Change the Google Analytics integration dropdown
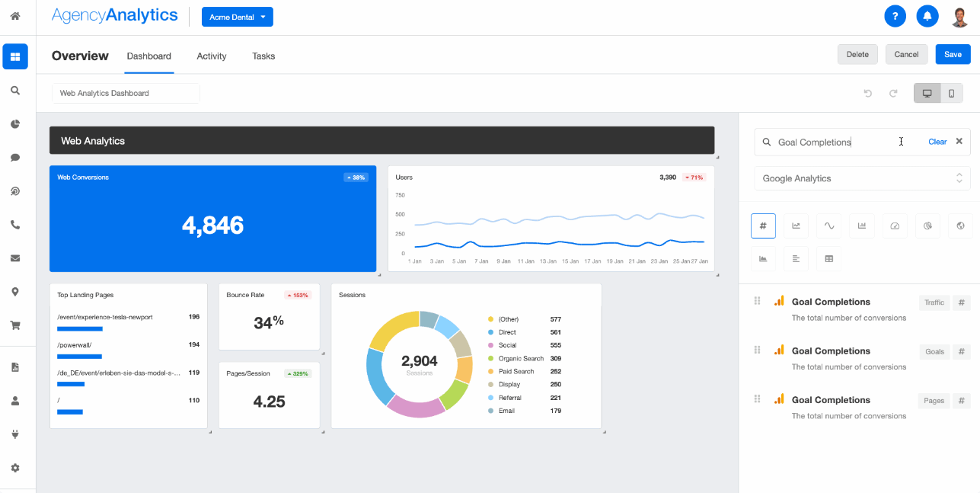The height and width of the screenshot is (493, 980). (861, 178)
